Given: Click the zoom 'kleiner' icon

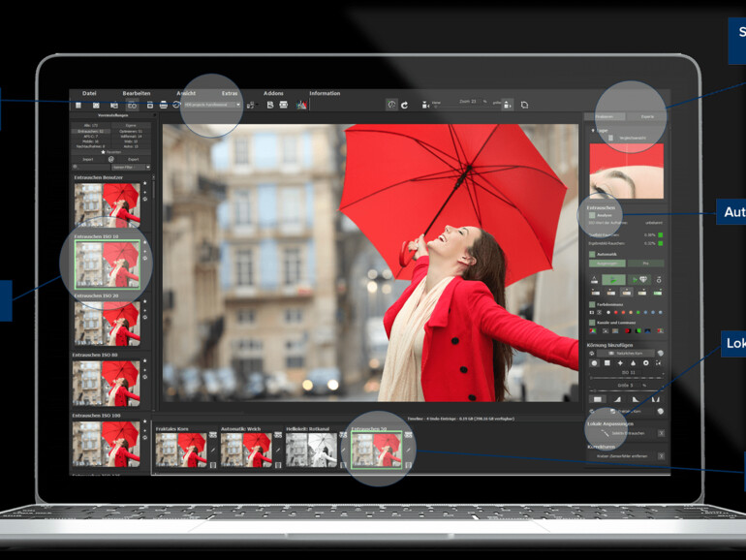Looking at the screenshot, I should [425, 106].
